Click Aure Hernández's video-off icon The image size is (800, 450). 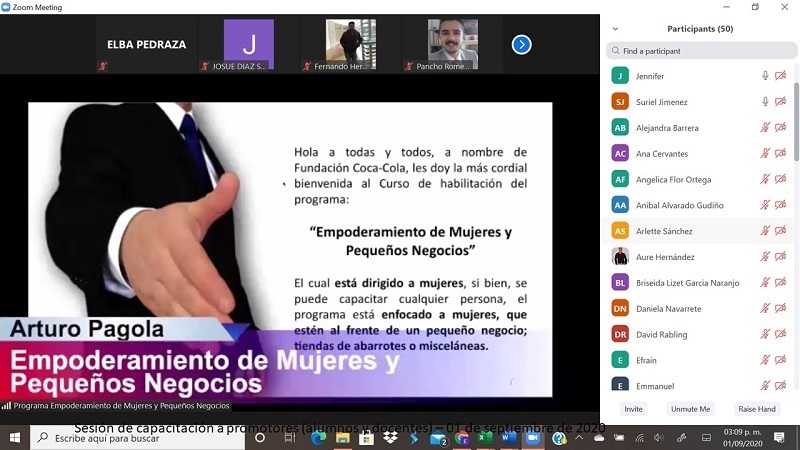tap(780, 257)
